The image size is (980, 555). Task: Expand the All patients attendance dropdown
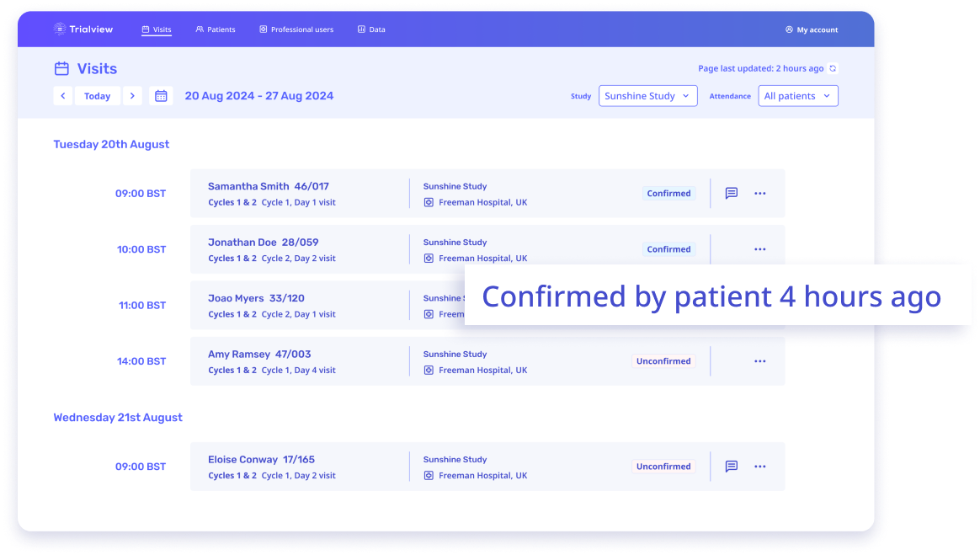(797, 96)
